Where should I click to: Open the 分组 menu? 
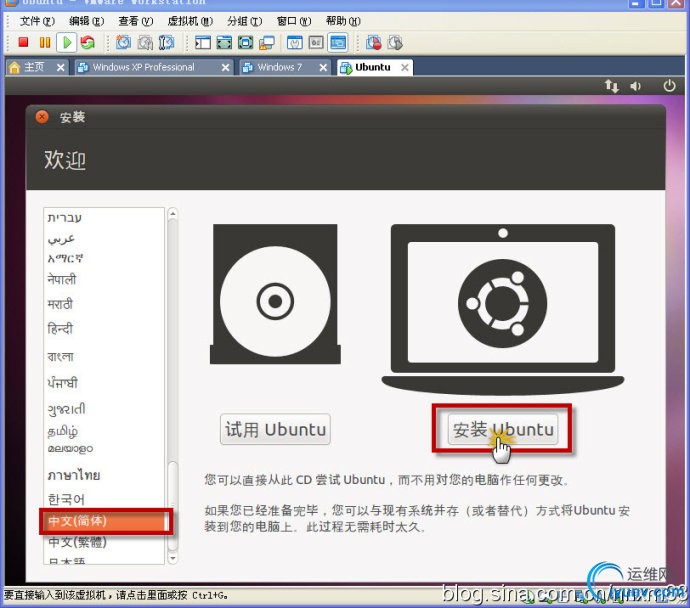pos(245,21)
